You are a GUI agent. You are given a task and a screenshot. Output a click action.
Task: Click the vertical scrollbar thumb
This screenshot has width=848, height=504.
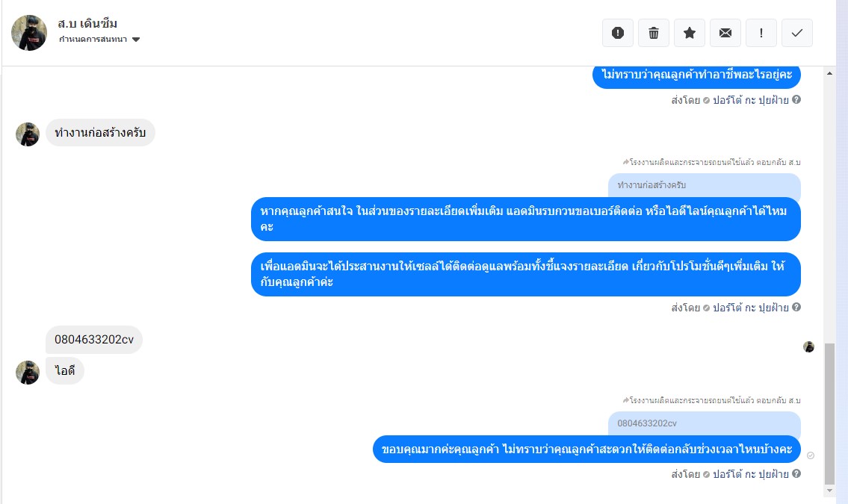pyautogui.click(x=829, y=414)
